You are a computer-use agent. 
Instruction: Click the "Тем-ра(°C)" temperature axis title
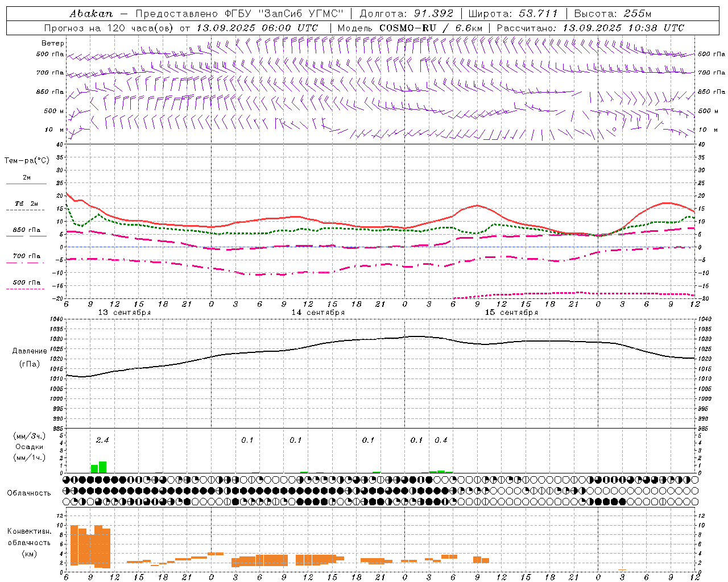pyautogui.click(x=27, y=161)
